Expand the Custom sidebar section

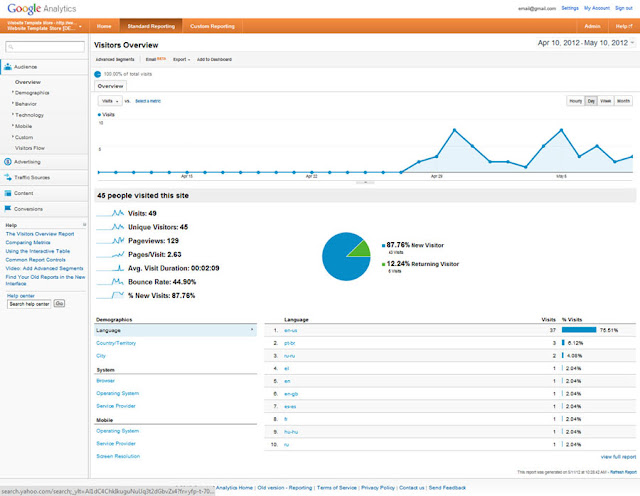click(23, 137)
